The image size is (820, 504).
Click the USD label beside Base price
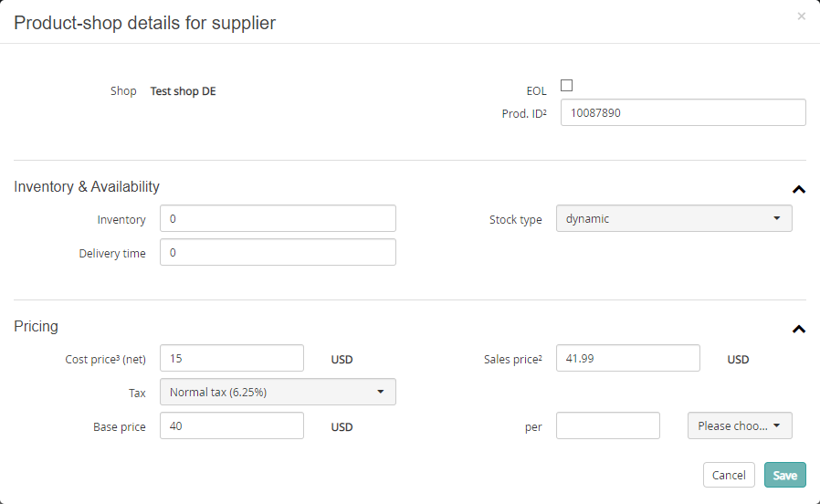point(342,426)
